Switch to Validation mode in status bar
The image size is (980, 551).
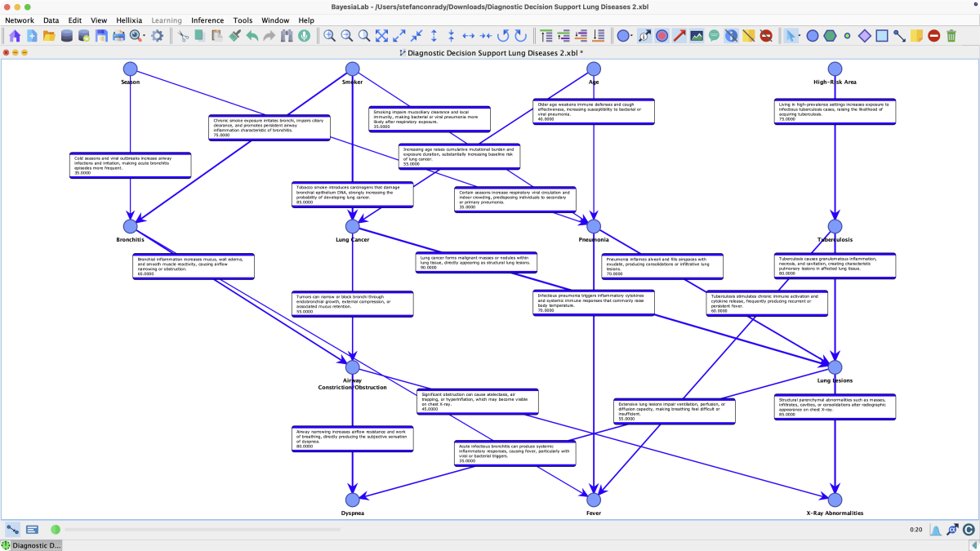(32, 530)
